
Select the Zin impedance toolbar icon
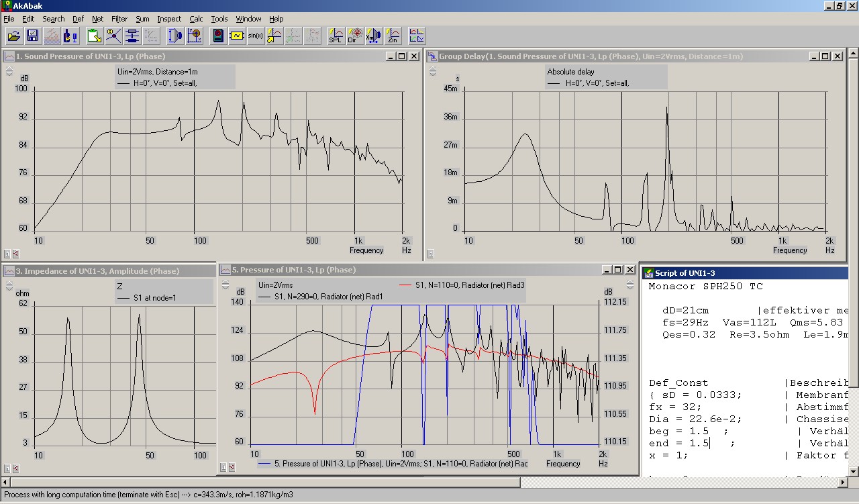(x=393, y=36)
